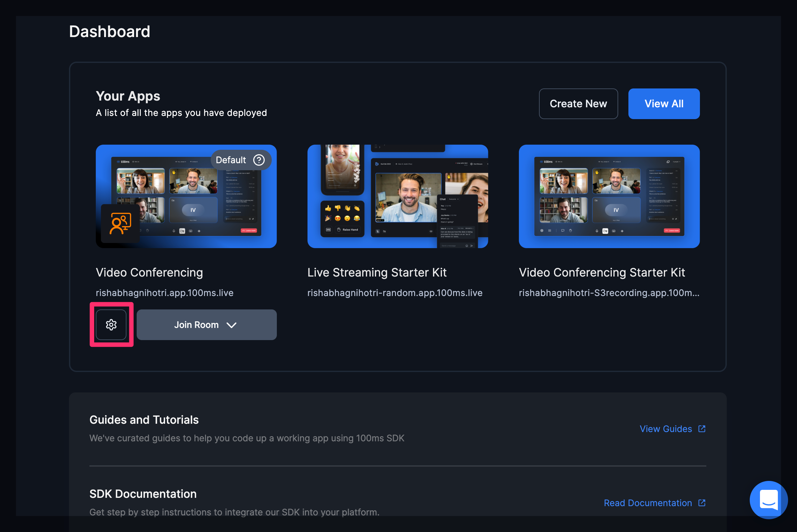Click the orange video conferencing template icon
Screen dimensions: 797x532
coord(120,224)
